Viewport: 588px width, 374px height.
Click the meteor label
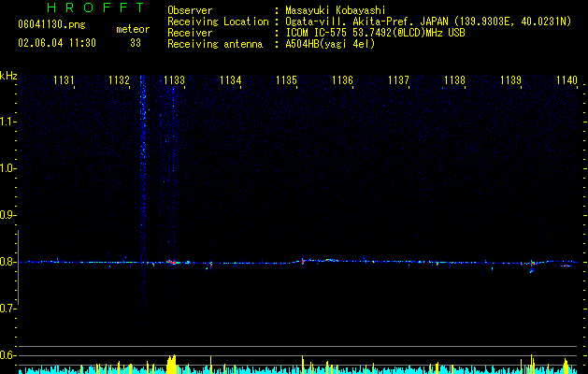click(133, 29)
